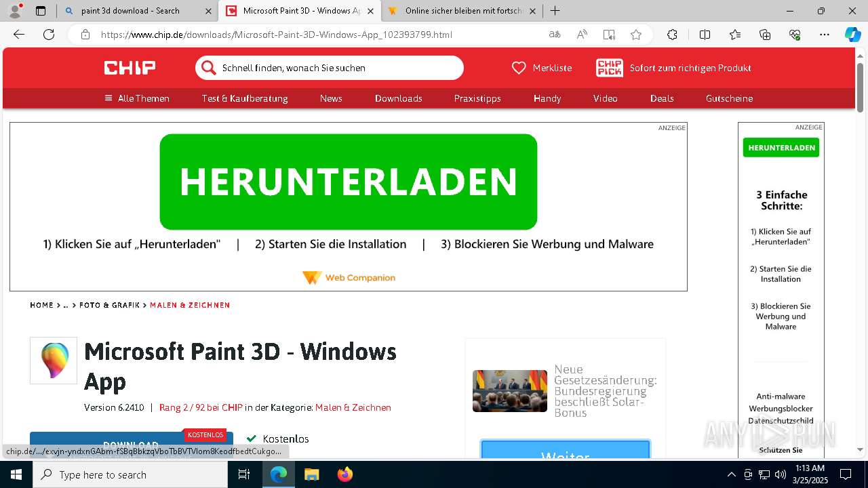Open File Explorer from taskbar
This screenshot has height=488, width=868.
point(311,474)
